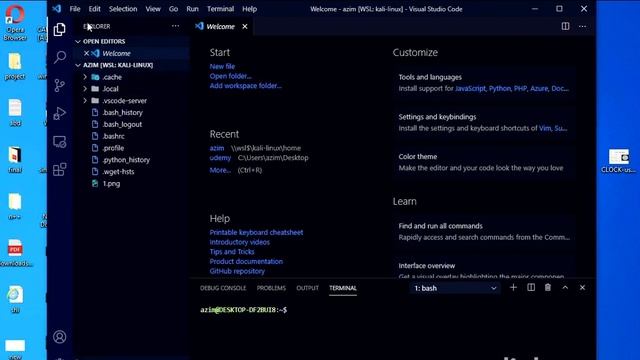Click the New file link

222,67
